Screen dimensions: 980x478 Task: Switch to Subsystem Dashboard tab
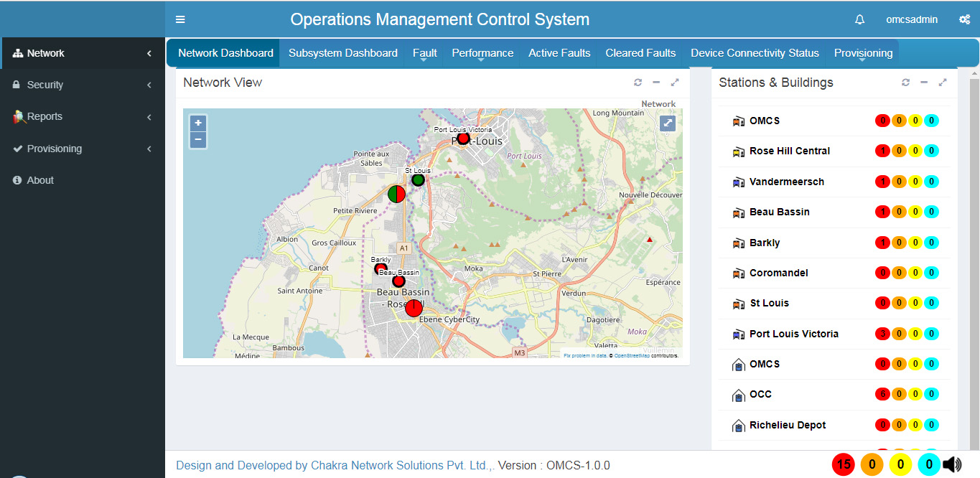coord(343,53)
